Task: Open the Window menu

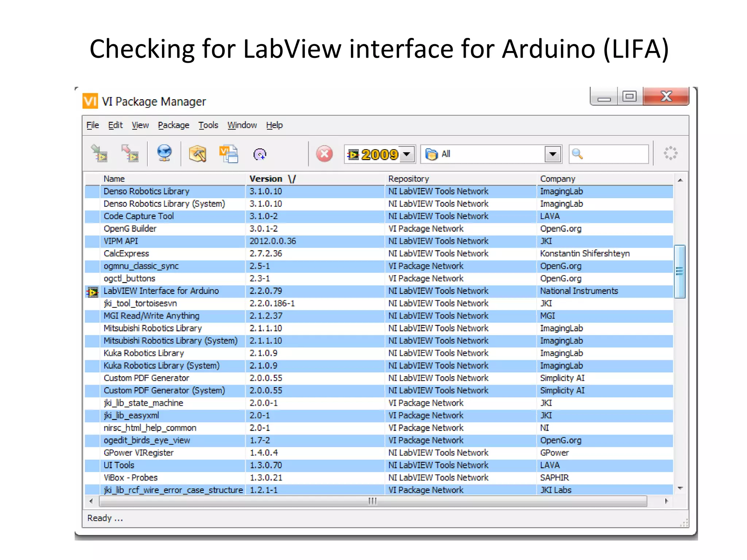Action: tap(242, 125)
